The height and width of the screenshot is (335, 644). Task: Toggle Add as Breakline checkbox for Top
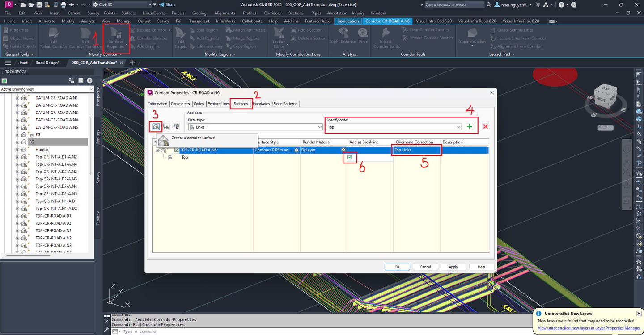coord(350,157)
